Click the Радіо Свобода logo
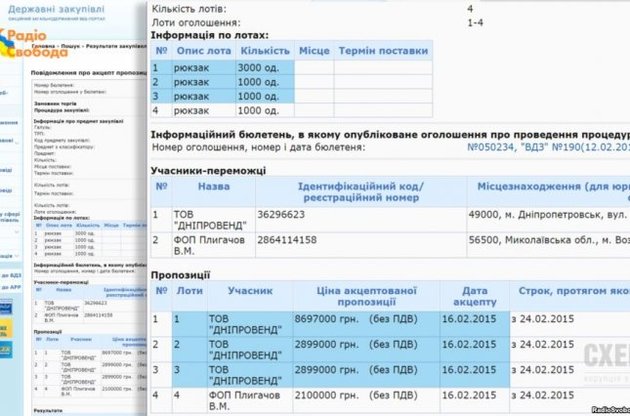The height and width of the screenshot is (416, 630). pyautogui.click(x=30, y=45)
